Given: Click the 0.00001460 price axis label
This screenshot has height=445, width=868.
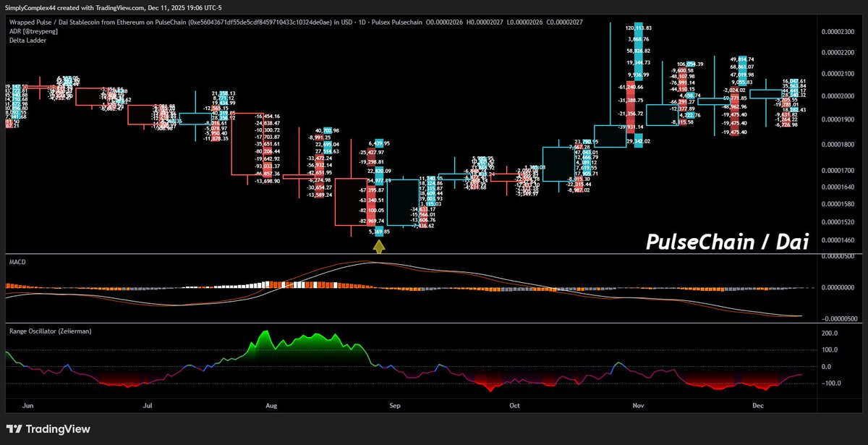Looking at the screenshot, I should 839,240.
